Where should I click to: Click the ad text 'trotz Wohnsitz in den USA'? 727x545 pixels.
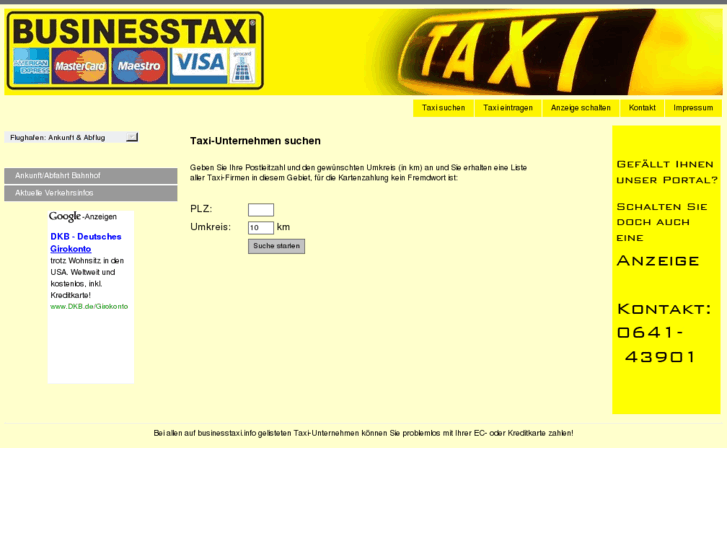click(x=87, y=278)
